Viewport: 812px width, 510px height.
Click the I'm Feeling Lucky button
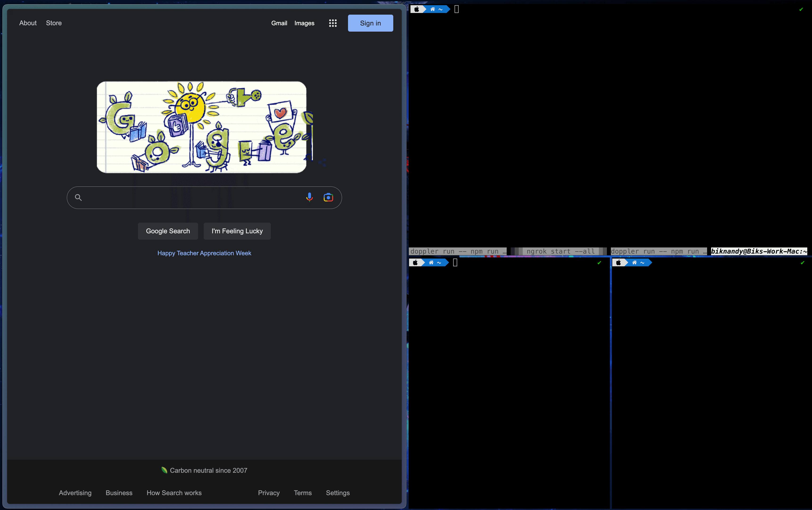(x=237, y=231)
